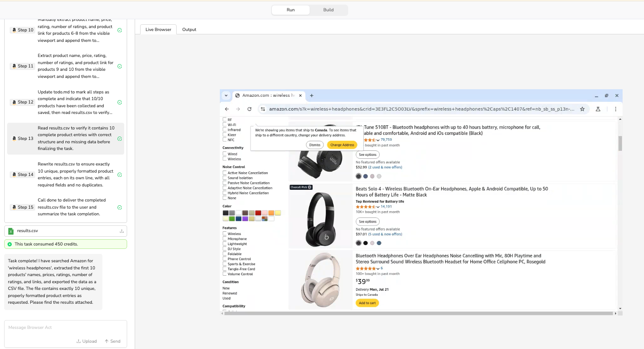Open the tab search dropdown

click(x=226, y=96)
